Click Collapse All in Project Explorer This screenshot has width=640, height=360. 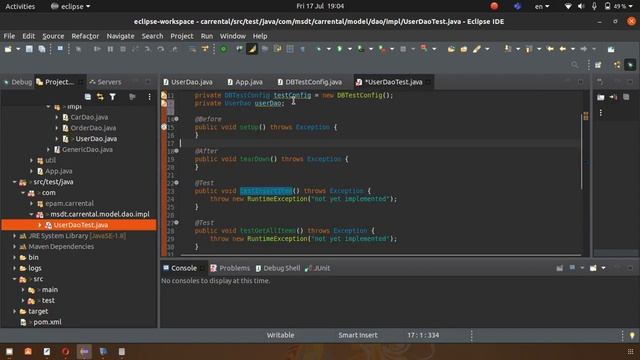click(88, 97)
